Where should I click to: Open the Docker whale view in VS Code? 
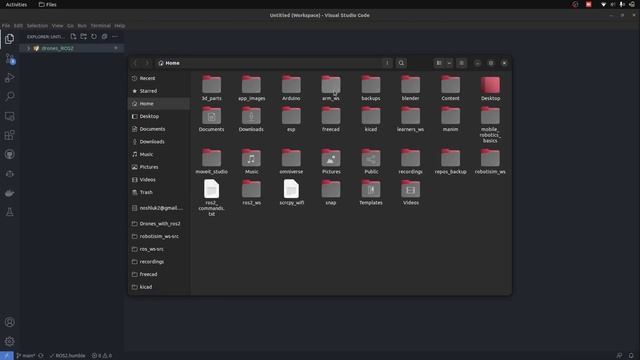tap(9, 193)
